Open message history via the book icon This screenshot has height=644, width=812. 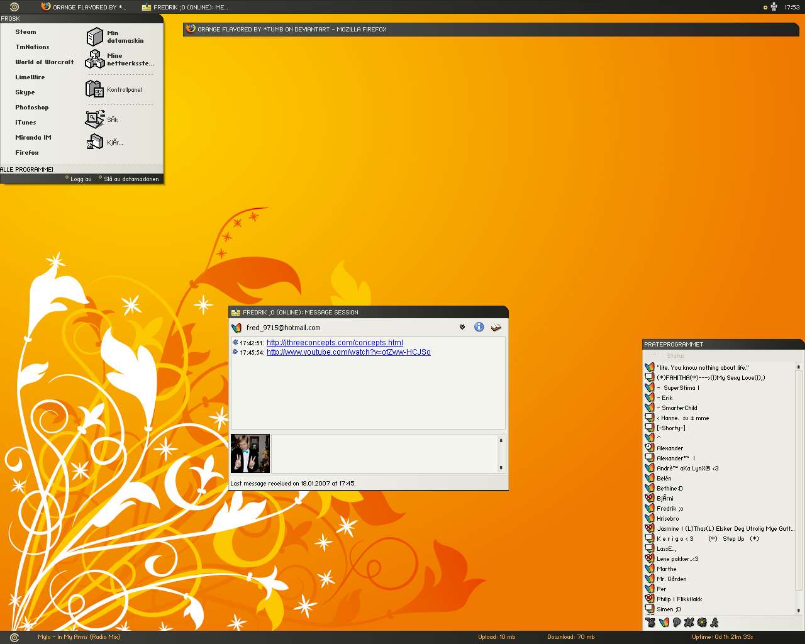point(496,327)
